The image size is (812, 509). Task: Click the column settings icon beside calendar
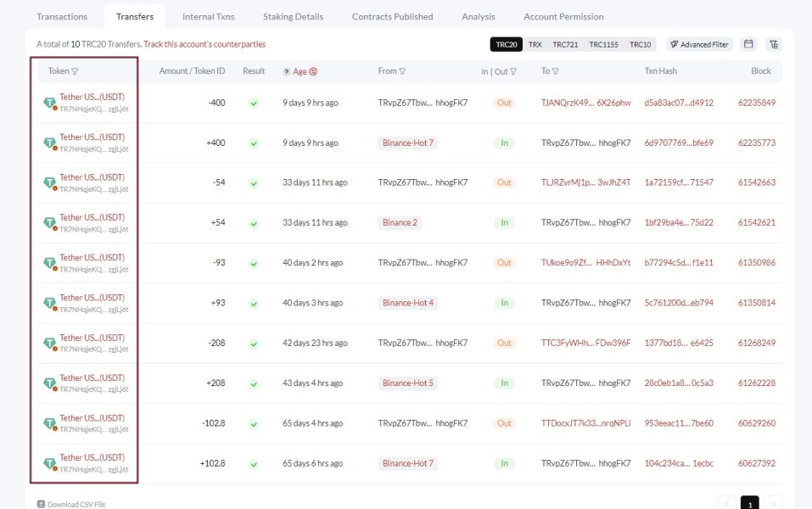click(x=774, y=44)
